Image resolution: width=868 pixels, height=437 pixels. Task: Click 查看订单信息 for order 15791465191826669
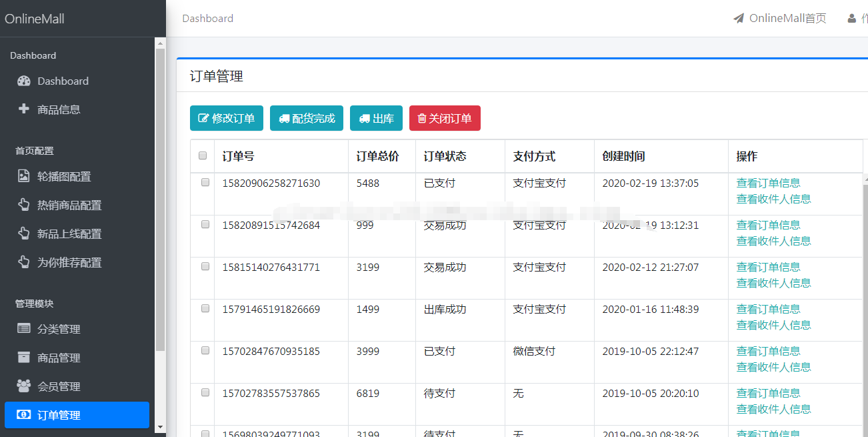(768, 309)
